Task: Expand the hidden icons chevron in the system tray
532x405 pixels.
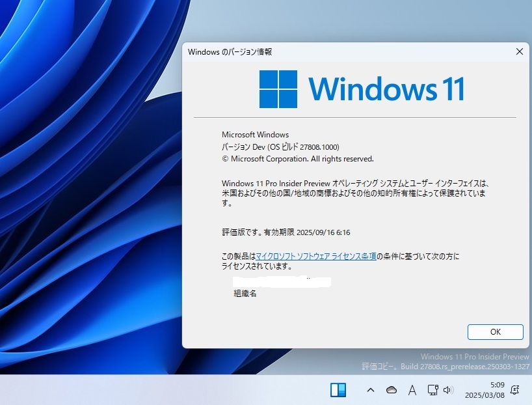Action: point(371,390)
